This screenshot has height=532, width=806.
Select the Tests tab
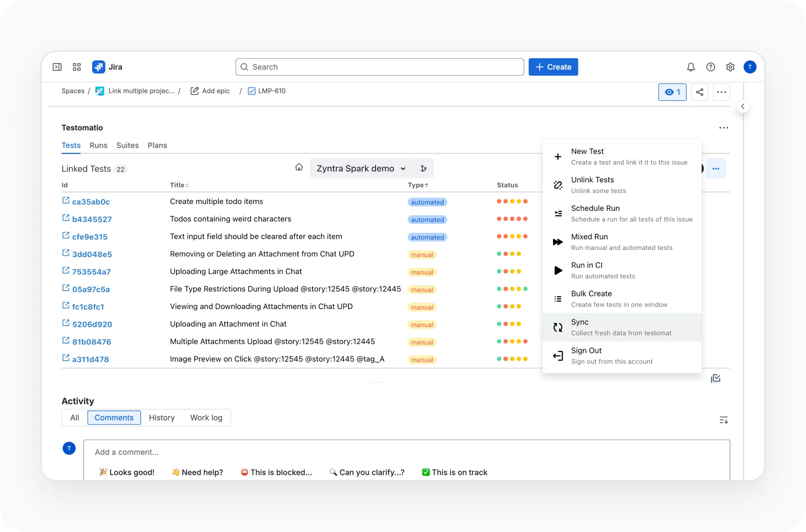click(x=71, y=145)
